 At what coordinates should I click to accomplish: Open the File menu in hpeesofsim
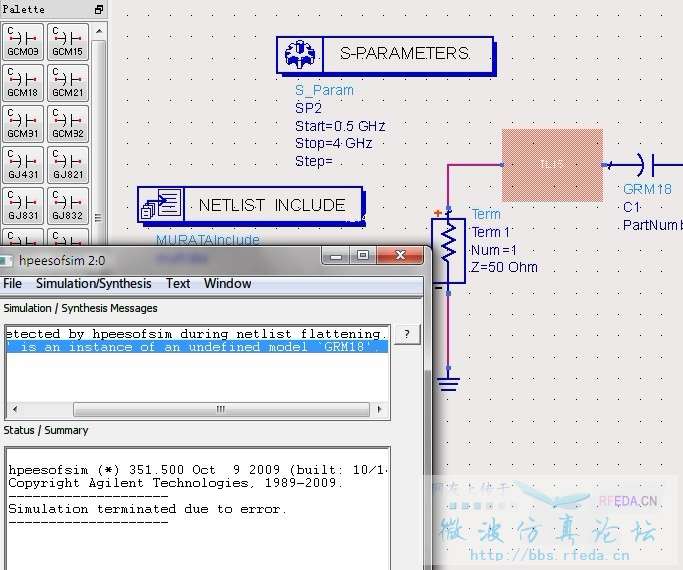(x=12, y=283)
